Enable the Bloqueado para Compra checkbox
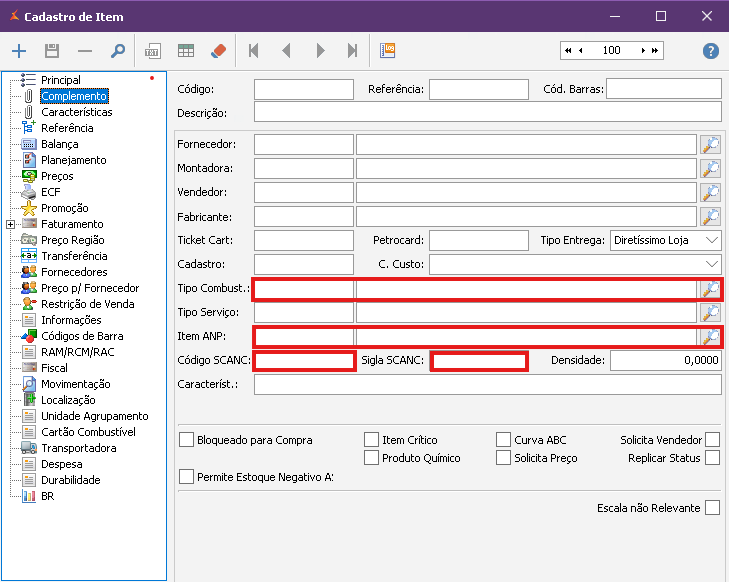 (186, 440)
